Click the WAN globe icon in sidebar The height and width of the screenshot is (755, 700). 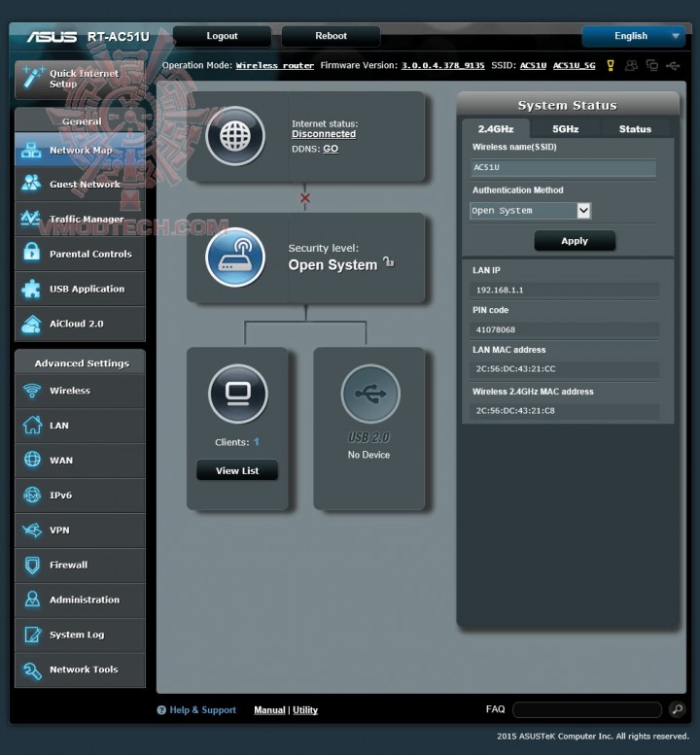click(32, 460)
